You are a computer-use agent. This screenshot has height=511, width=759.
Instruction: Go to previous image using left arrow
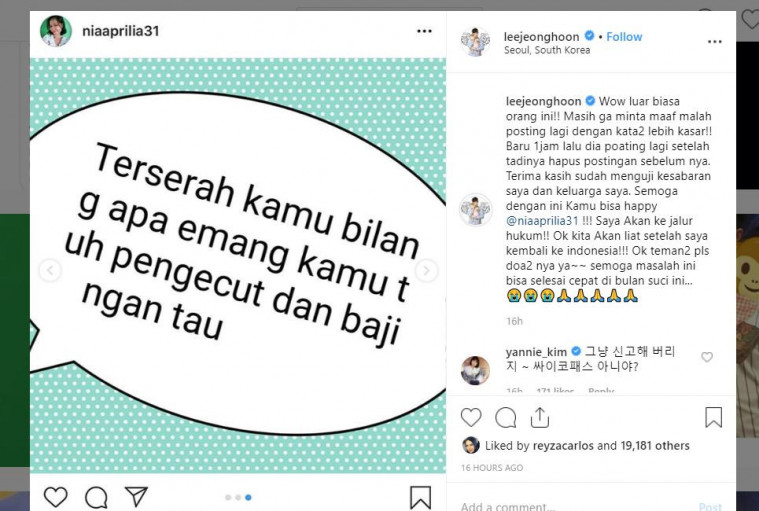point(50,271)
